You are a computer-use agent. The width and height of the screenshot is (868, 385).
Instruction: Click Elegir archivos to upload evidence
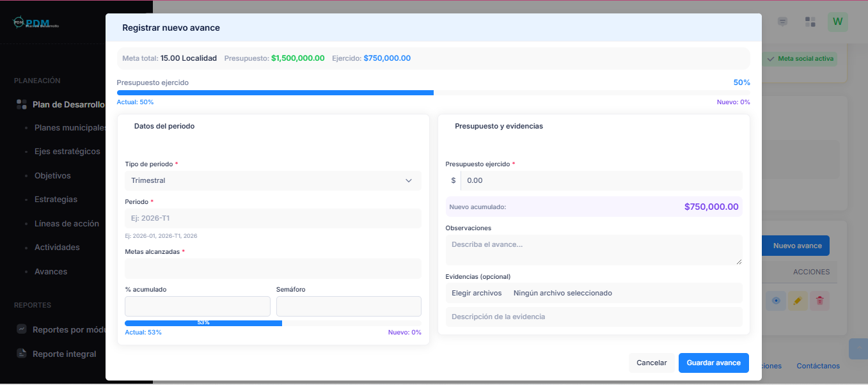tap(477, 293)
